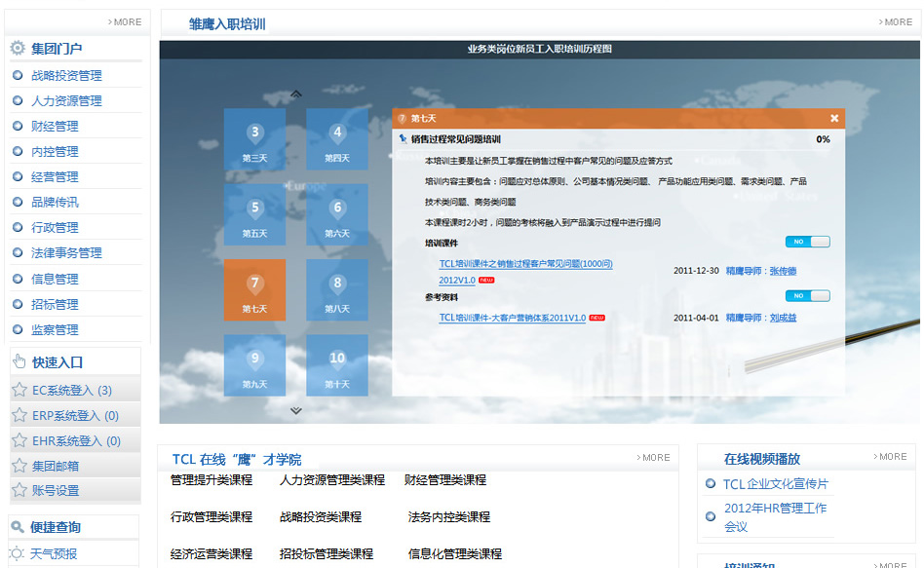Open 管理提升类课程 category
Screen dimensions: 924x568
211,480
